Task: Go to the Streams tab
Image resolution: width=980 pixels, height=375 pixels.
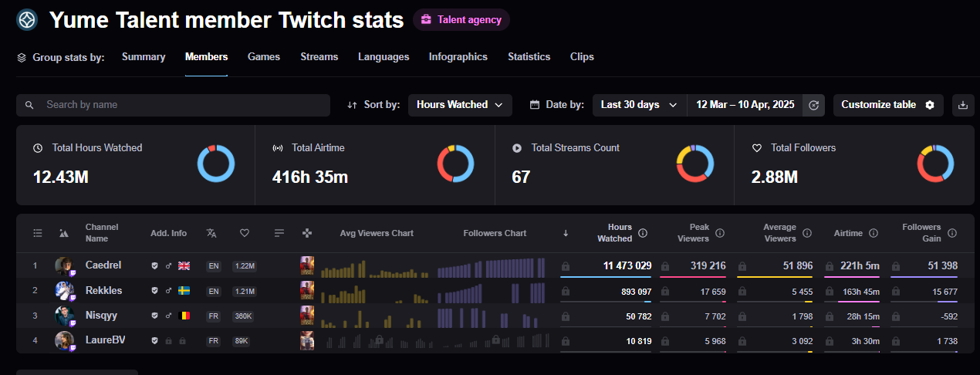Action: (319, 57)
